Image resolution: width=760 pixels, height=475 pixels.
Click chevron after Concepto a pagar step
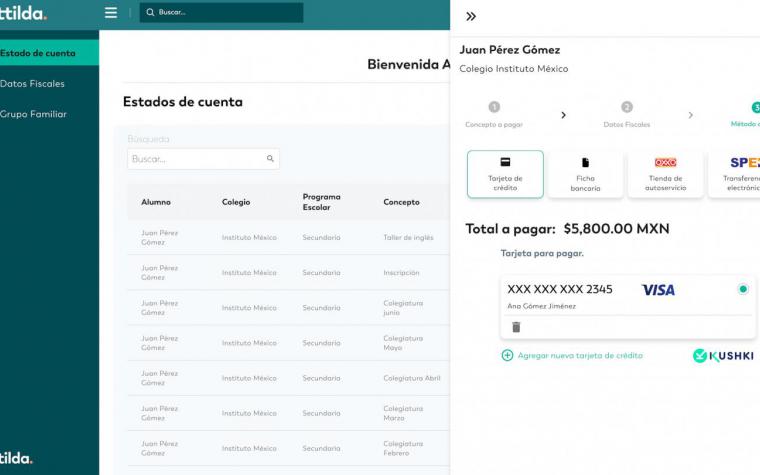(x=563, y=115)
